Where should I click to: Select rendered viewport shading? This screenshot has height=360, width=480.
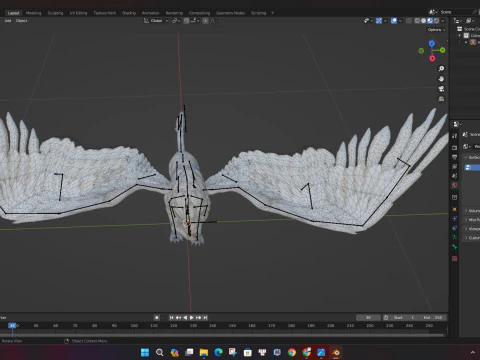[x=436, y=21]
